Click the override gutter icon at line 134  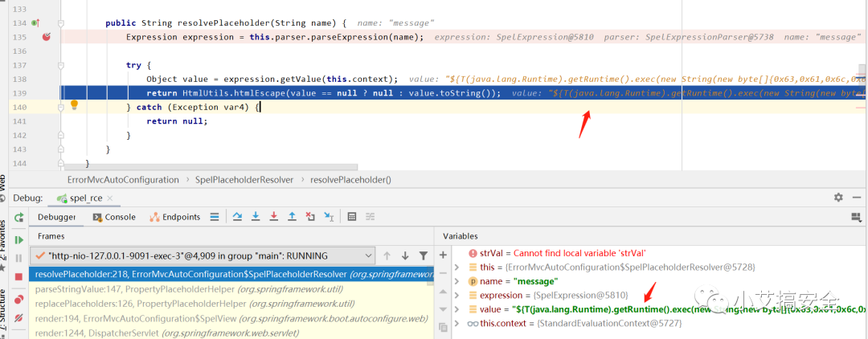pos(35,23)
